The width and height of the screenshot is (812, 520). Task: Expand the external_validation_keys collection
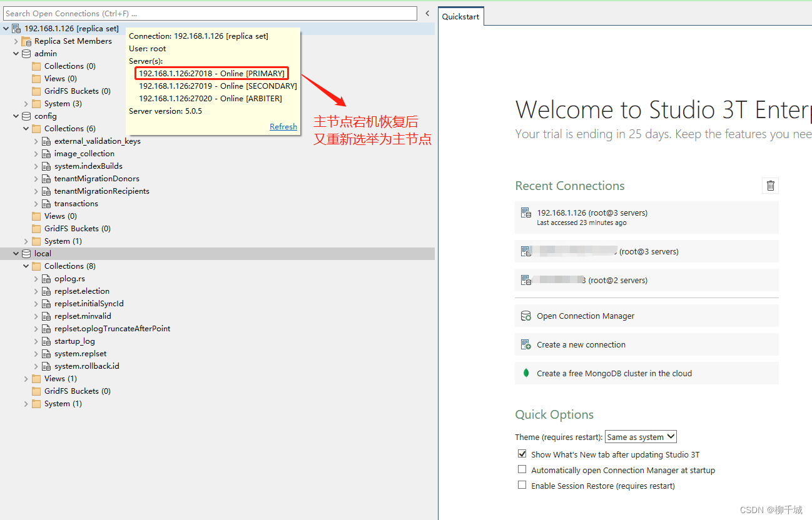point(36,141)
